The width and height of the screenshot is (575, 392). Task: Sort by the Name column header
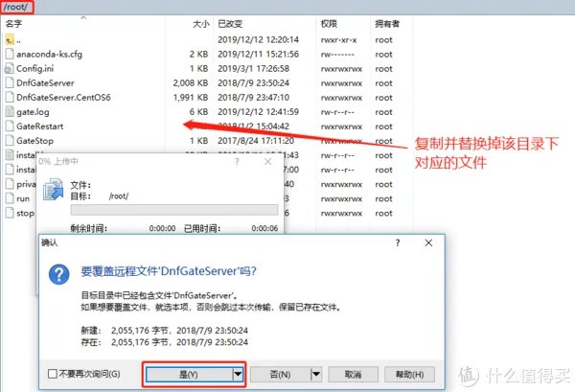pyautogui.click(x=14, y=24)
